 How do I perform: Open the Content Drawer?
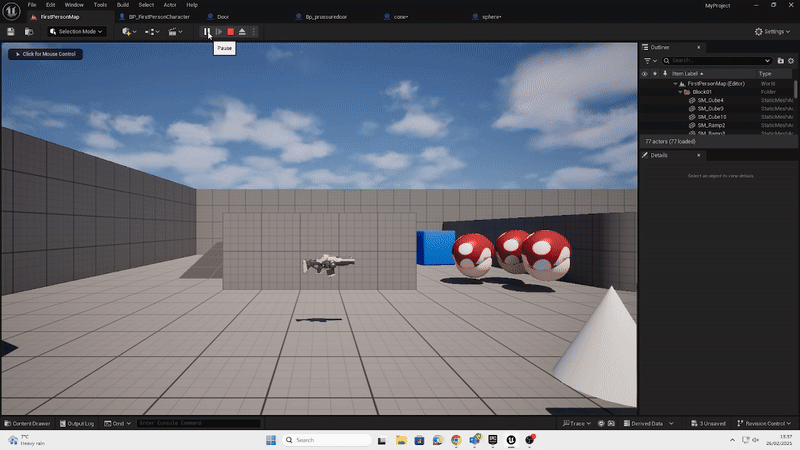tap(27, 423)
